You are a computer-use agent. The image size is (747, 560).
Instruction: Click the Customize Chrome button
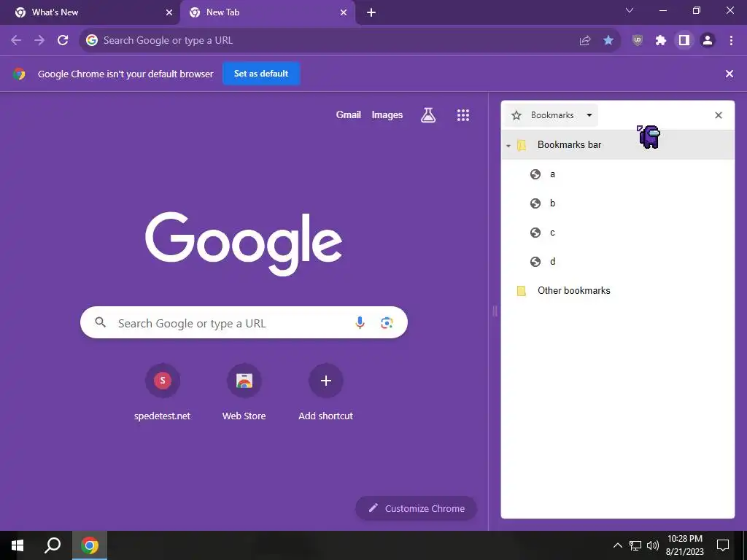click(416, 508)
